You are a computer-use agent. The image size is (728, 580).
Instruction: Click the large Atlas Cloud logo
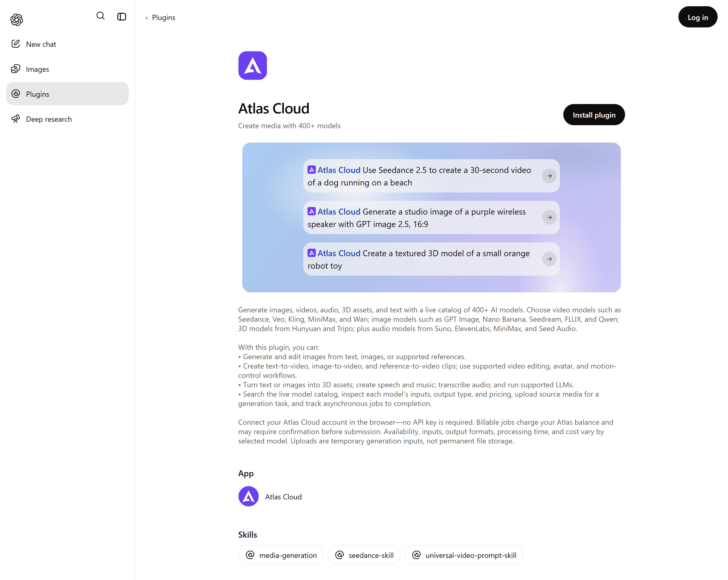(252, 66)
